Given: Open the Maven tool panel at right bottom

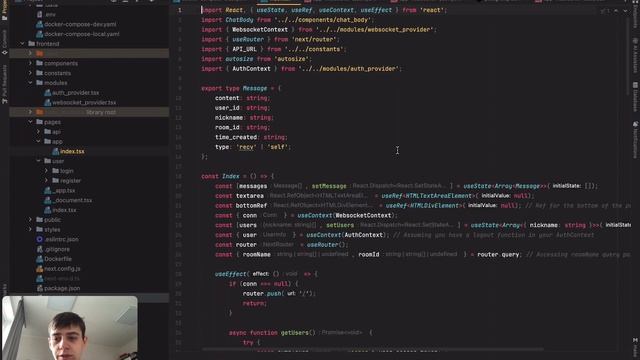Looking at the screenshot, I should (x=635, y=346).
